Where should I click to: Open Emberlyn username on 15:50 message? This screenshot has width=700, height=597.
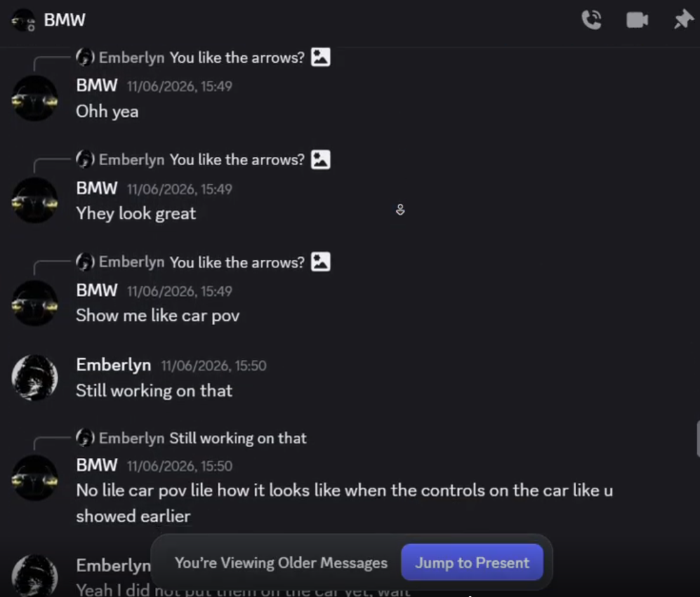click(114, 365)
